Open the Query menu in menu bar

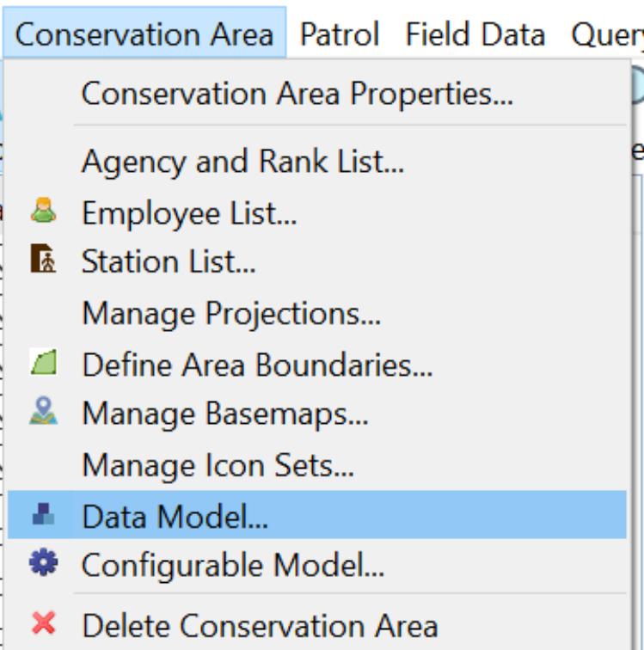click(x=606, y=34)
